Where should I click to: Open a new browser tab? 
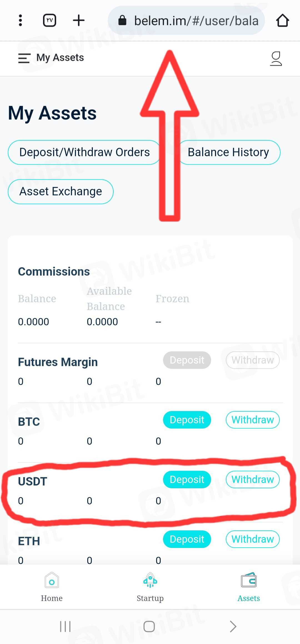79,20
